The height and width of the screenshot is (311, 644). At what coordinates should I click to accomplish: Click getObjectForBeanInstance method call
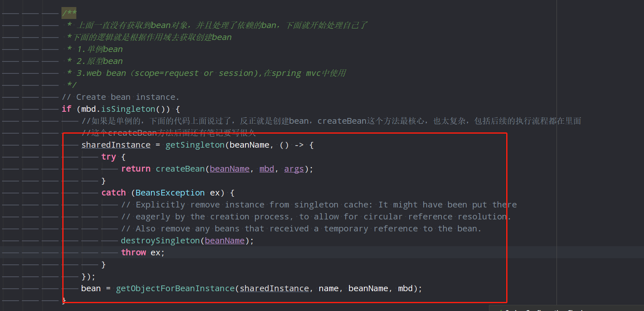coord(175,289)
